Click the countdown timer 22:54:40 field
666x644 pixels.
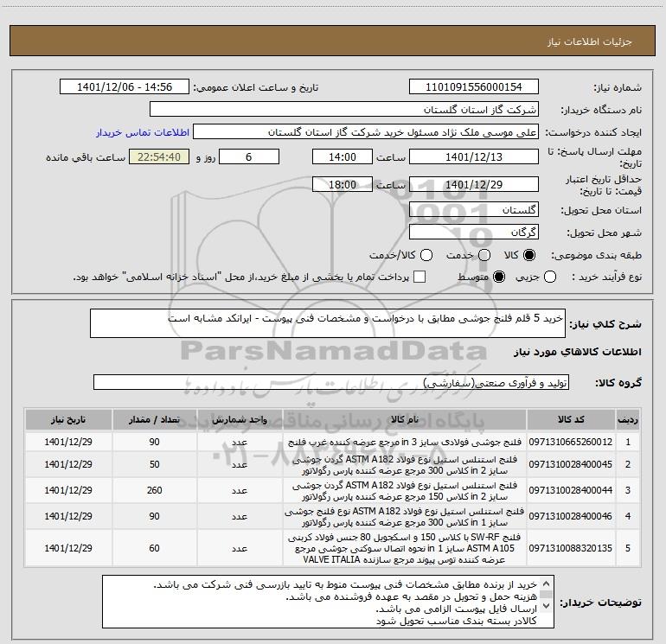point(159,157)
